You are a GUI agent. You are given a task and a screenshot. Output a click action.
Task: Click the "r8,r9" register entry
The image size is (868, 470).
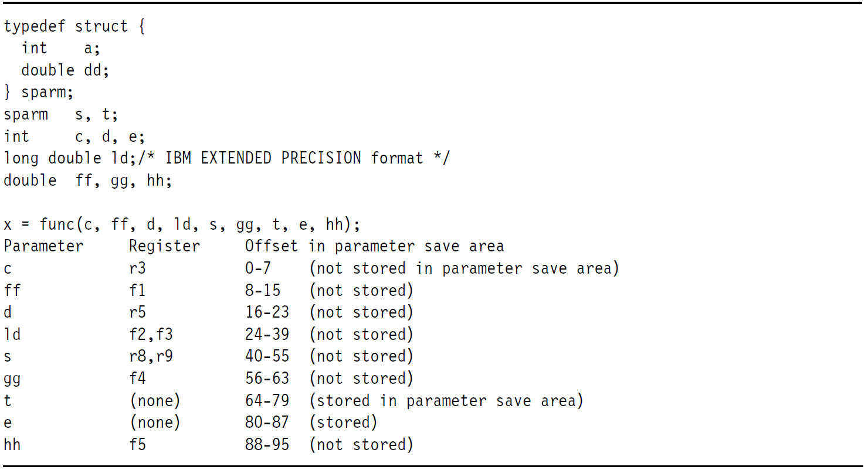point(151,356)
